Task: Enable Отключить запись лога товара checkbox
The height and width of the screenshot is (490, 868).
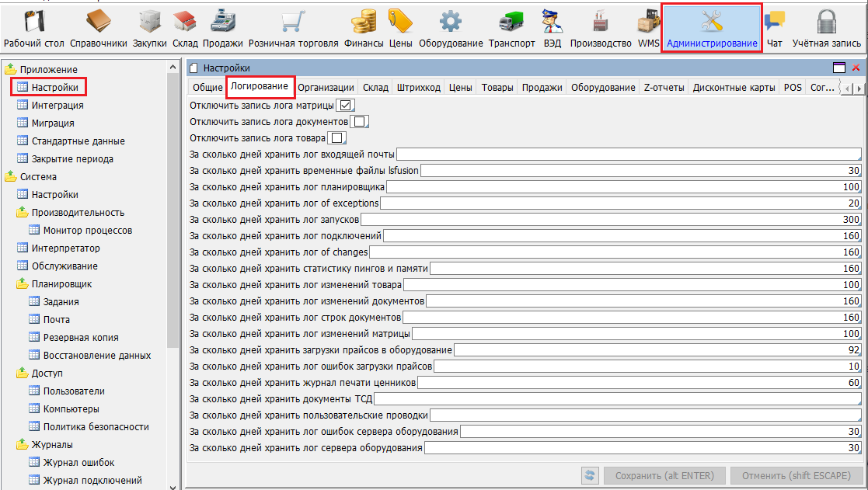Action: [336, 138]
